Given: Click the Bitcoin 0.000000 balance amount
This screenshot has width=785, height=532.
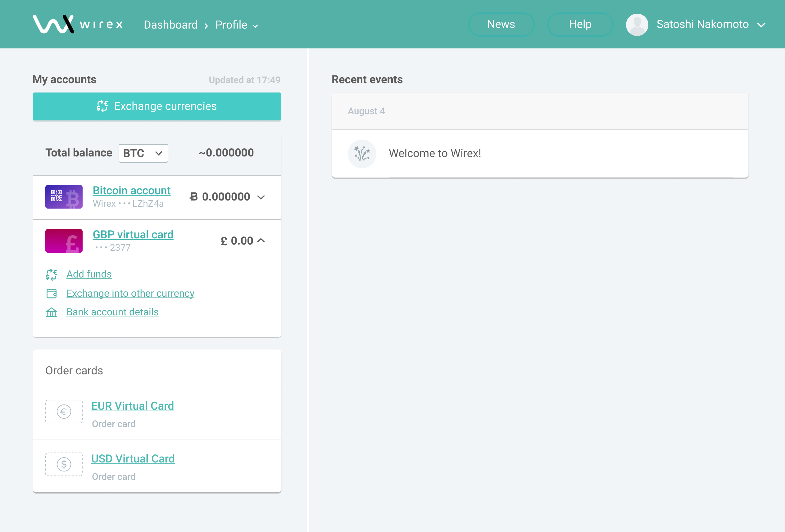Looking at the screenshot, I should 220,197.
